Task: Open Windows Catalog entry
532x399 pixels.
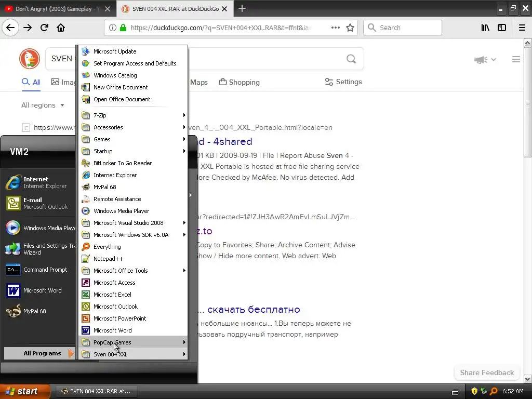Action: click(133, 75)
